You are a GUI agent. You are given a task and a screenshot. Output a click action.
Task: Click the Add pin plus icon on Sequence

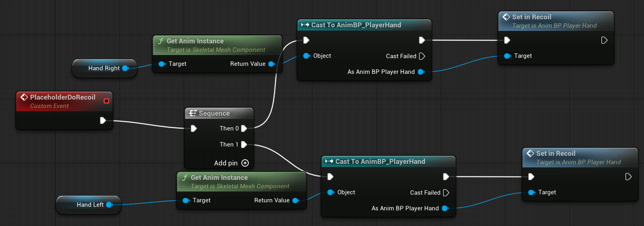[245, 163]
